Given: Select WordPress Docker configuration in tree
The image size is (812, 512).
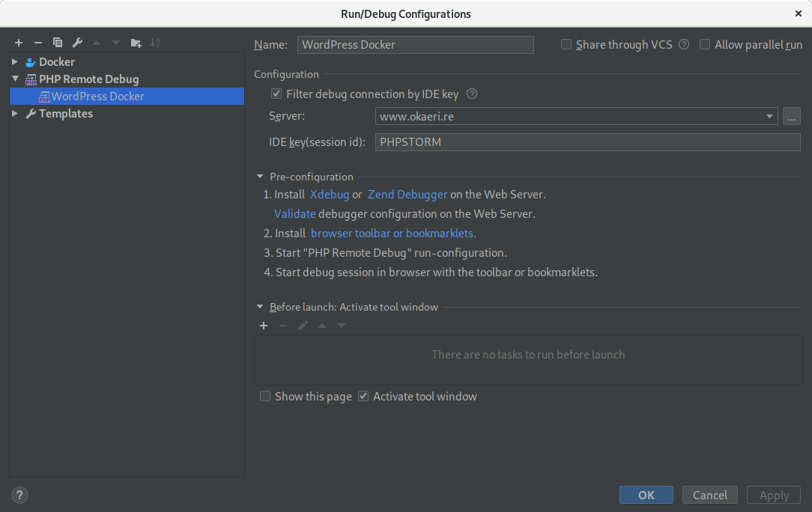Looking at the screenshot, I should (x=127, y=97).
